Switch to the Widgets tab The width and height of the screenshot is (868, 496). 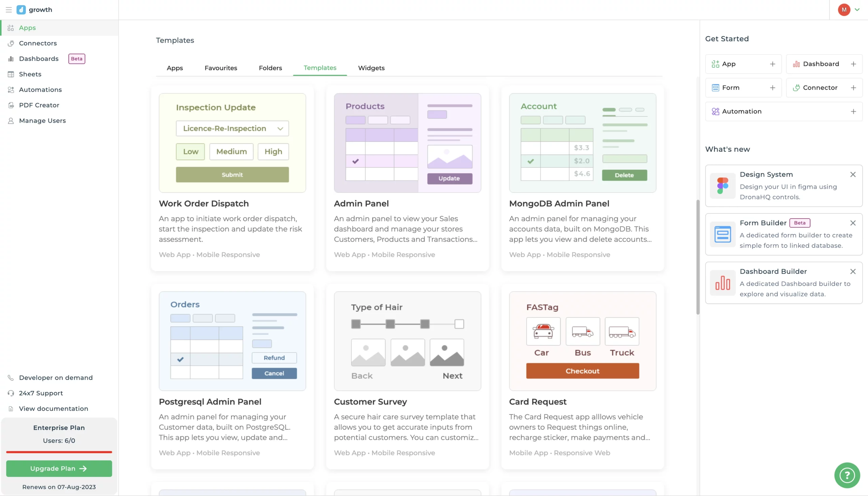(x=371, y=68)
